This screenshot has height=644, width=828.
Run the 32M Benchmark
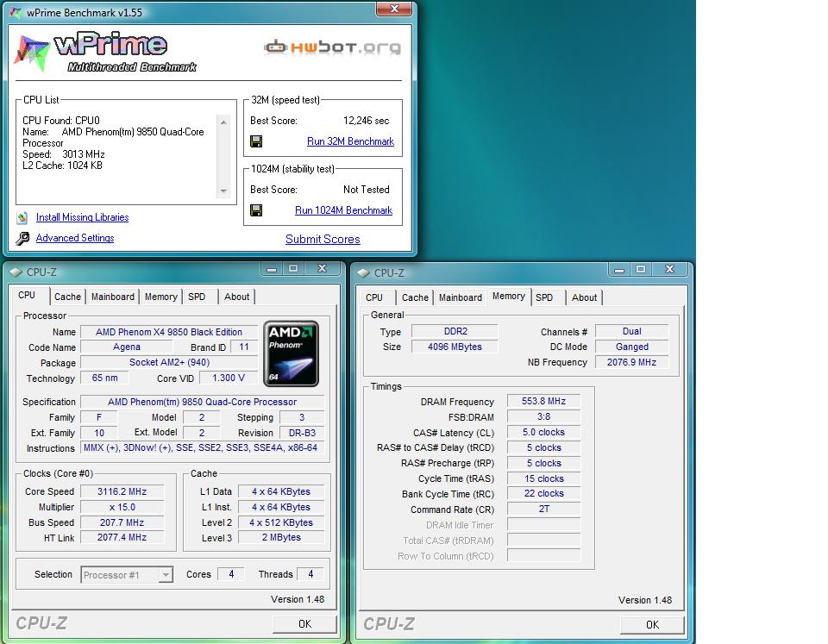(x=350, y=141)
